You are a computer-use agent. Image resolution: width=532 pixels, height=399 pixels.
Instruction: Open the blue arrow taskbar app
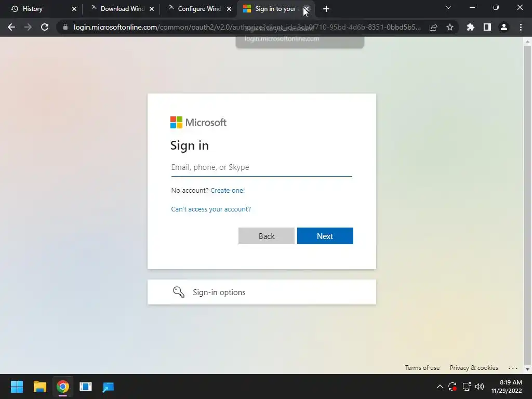click(x=108, y=387)
